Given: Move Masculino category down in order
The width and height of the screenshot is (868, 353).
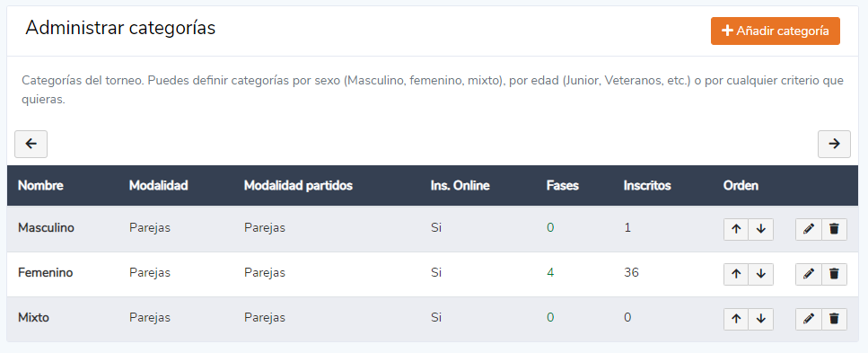Looking at the screenshot, I should [x=760, y=229].
